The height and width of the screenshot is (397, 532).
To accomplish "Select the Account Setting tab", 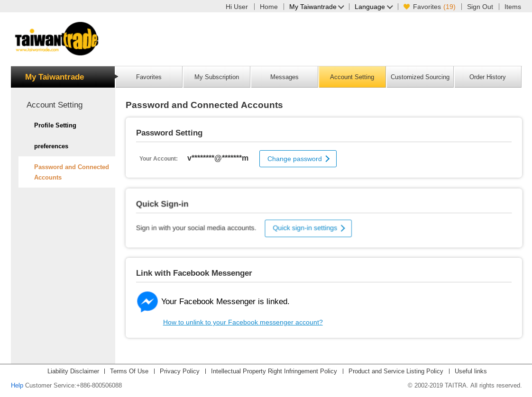I will [x=352, y=77].
